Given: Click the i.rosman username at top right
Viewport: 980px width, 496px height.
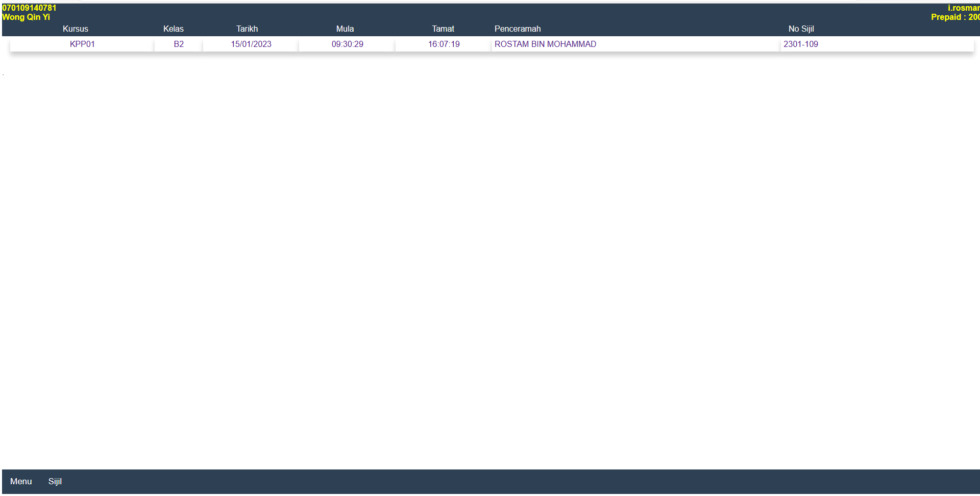Looking at the screenshot, I should click(963, 8).
